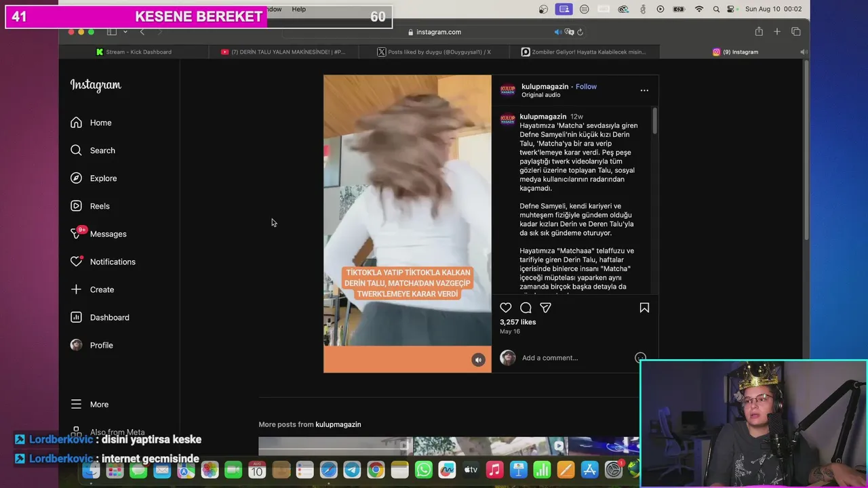
Task: Click kulupmagazin avatar in post header
Action: coord(508,90)
